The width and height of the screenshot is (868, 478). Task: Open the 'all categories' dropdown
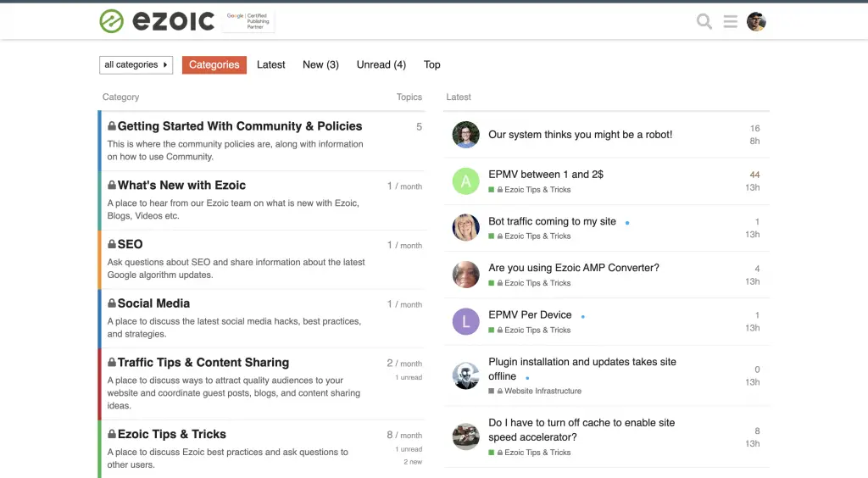coord(136,64)
